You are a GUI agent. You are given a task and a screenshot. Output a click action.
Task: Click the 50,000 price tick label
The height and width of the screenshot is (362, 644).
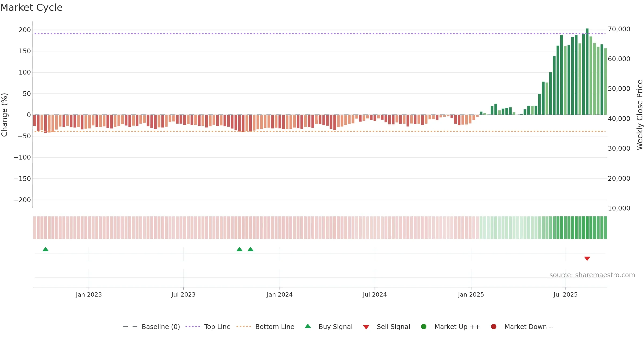pyautogui.click(x=619, y=89)
